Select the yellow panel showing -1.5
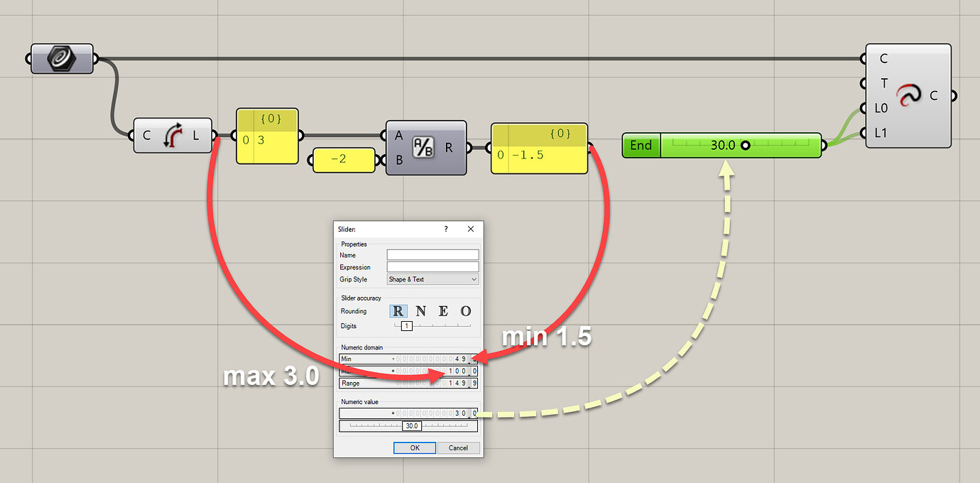The image size is (980, 483). pyautogui.click(x=538, y=147)
